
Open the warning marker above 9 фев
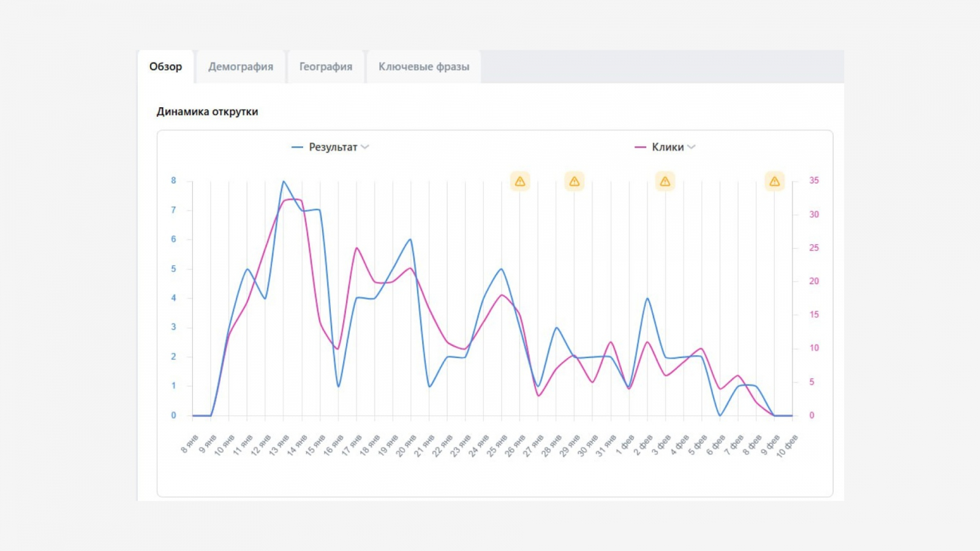774,181
